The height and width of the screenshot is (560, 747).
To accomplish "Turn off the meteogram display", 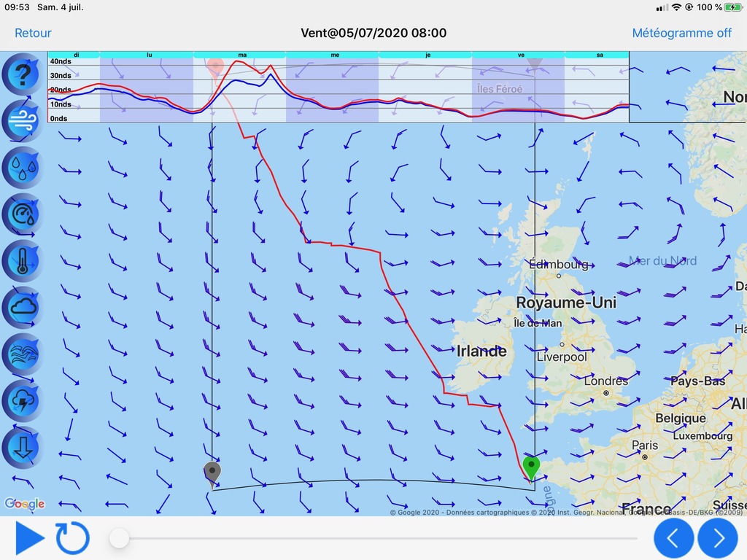I will (682, 33).
